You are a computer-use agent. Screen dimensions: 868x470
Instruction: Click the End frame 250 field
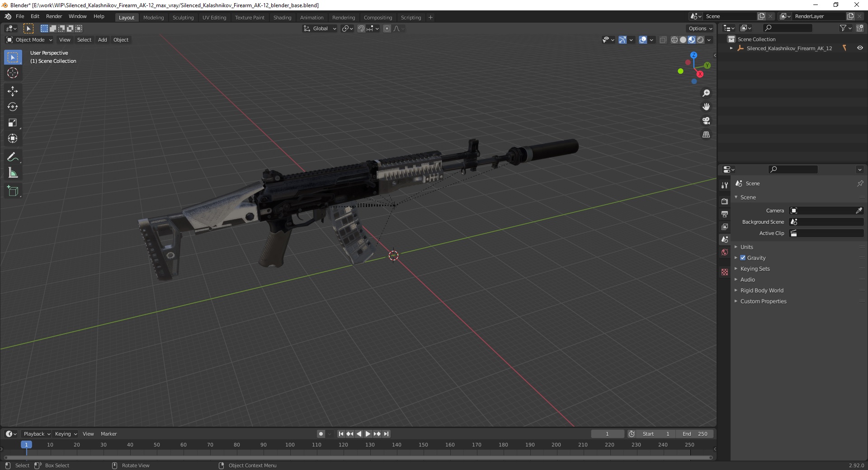[x=695, y=434]
